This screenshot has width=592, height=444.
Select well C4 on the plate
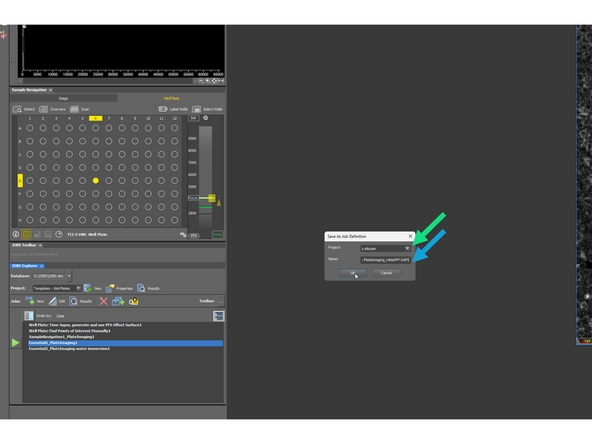(69, 154)
